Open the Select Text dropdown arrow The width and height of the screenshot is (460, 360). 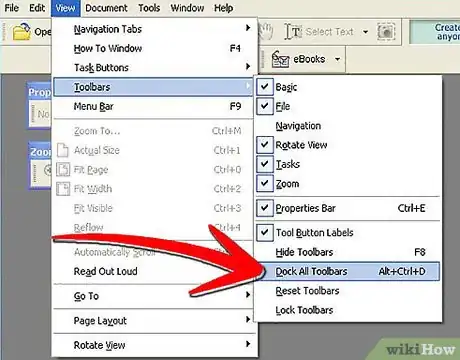[x=366, y=32]
